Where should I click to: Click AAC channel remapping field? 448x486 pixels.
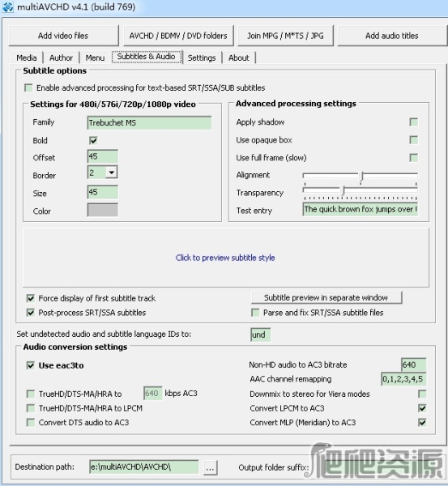[403, 379]
